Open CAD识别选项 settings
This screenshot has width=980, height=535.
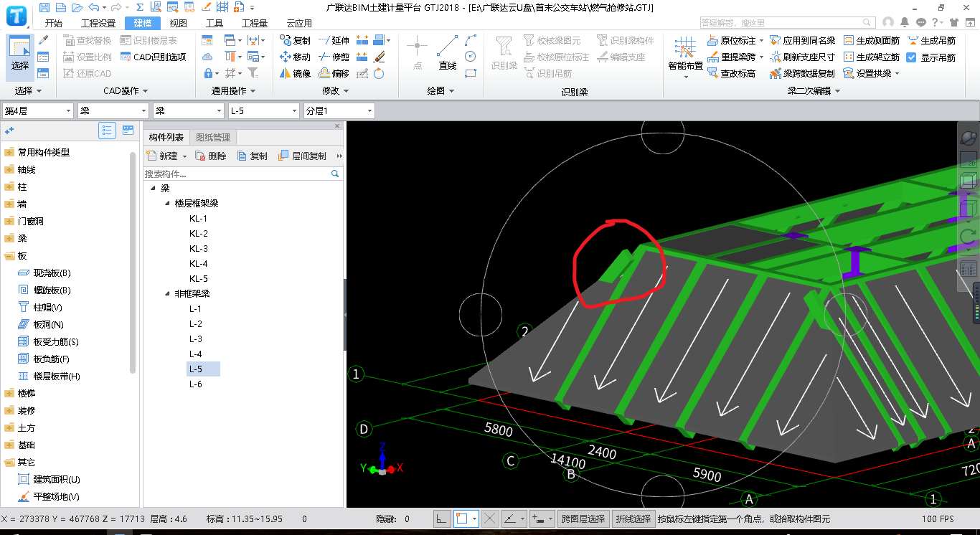[x=153, y=57]
